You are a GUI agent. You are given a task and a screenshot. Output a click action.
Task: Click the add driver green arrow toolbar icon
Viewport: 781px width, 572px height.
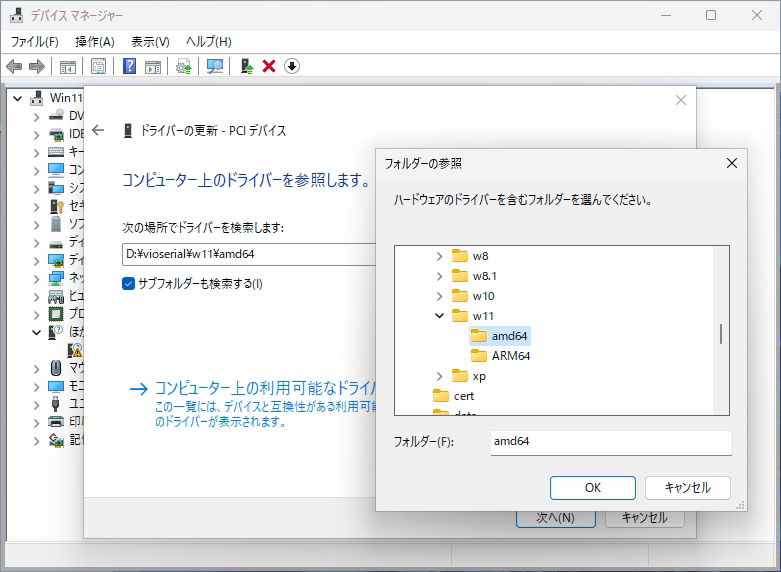pyautogui.click(x=247, y=66)
